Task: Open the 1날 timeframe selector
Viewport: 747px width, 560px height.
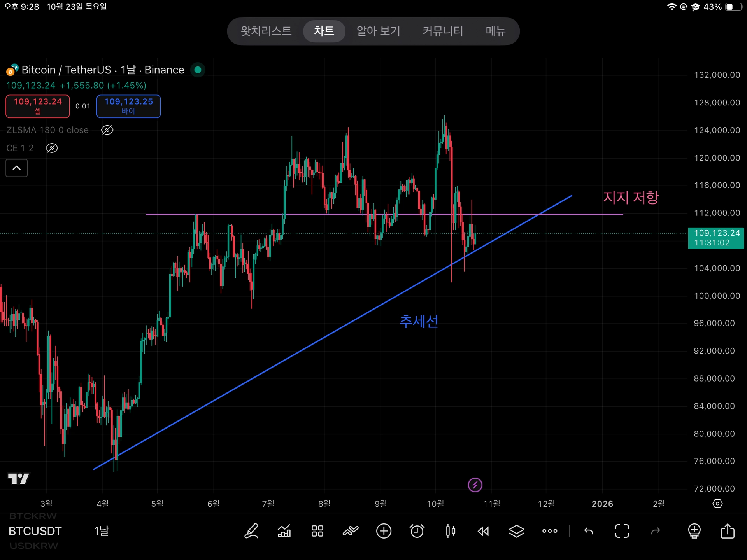Action: pos(102,531)
